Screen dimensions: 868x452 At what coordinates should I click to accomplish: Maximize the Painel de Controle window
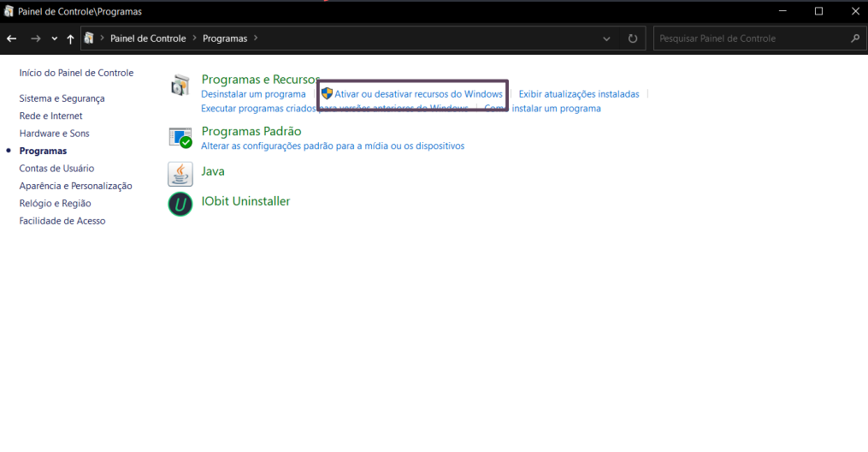tap(818, 11)
